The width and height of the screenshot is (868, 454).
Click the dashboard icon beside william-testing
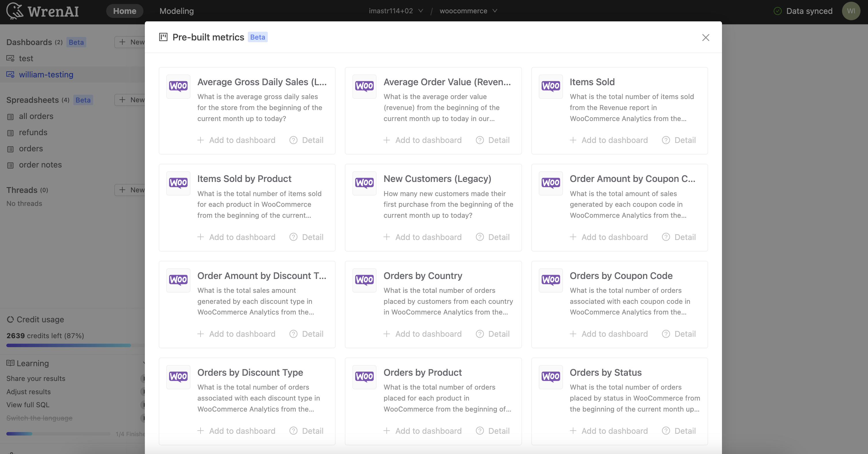pyautogui.click(x=10, y=75)
